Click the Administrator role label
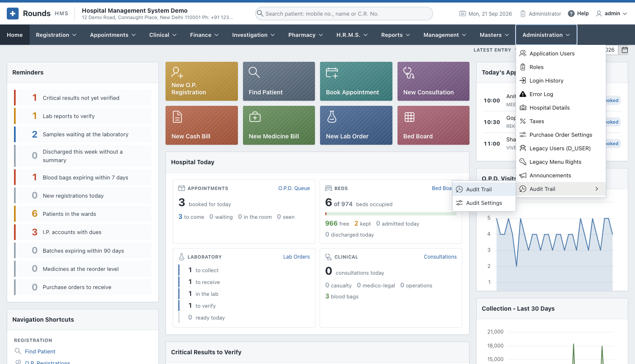This screenshot has height=364, width=635. click(545, 14)
